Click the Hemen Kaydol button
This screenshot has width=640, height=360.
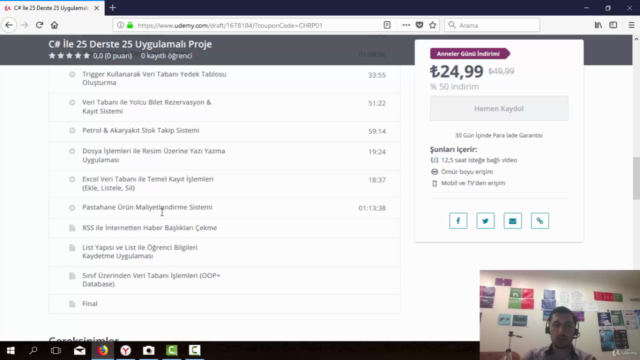499,109
